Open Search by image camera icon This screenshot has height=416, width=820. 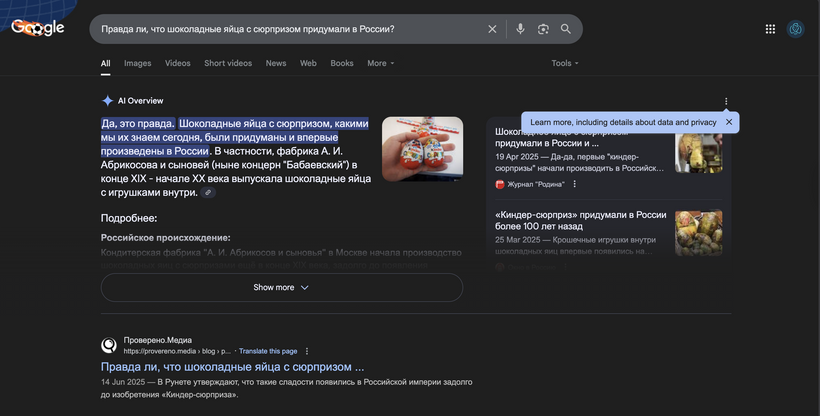pyautogui.click(x=543, y=29)
